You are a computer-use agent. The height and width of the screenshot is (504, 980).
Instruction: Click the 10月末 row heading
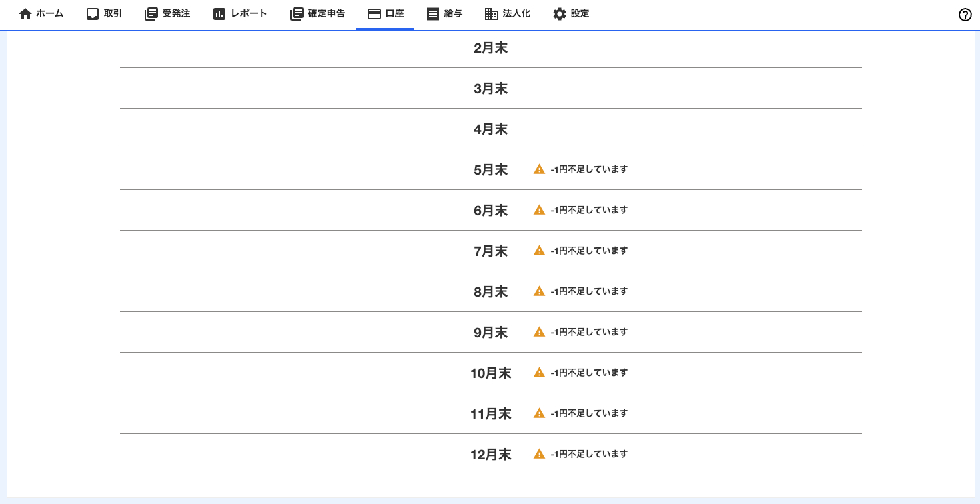(490, 373)
